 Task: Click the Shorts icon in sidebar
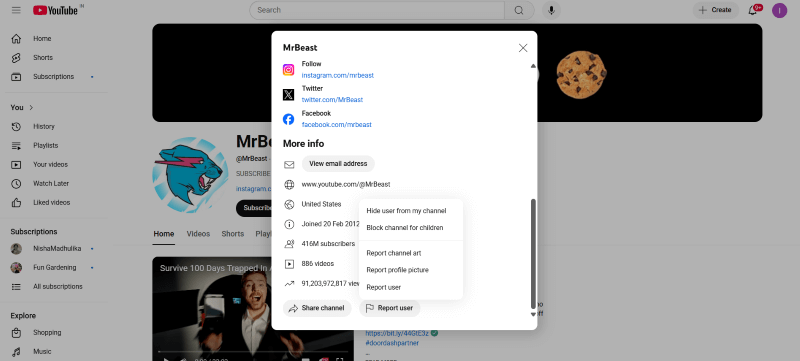[x=16, y=58]
